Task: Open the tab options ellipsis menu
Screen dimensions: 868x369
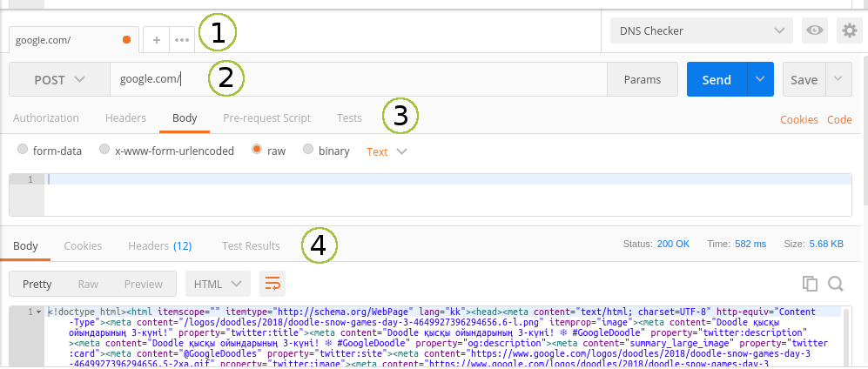Action: 181,40
